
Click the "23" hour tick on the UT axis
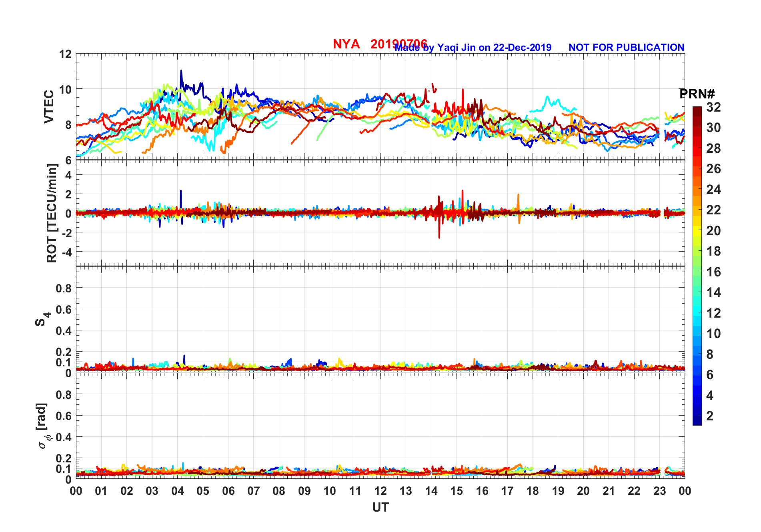pos(659,491)
